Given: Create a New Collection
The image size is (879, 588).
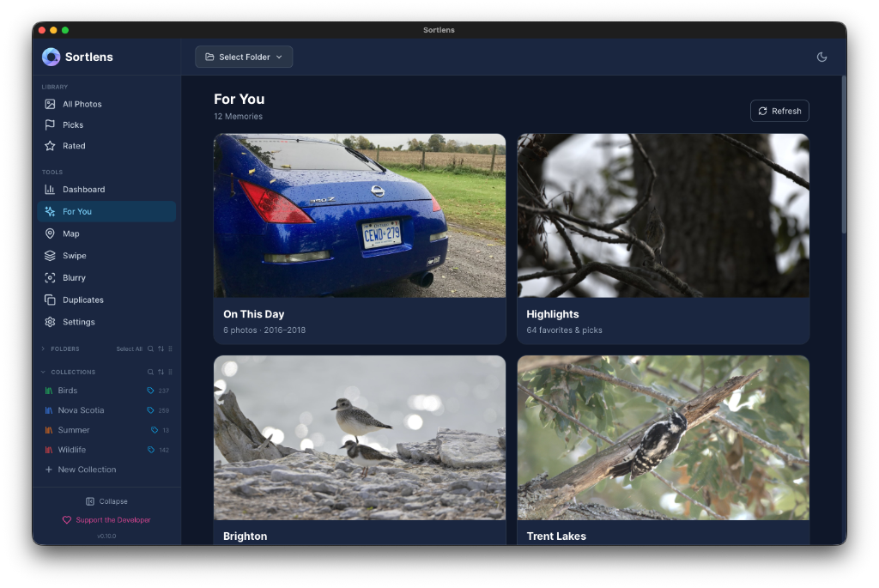Looking at the screenshot, I should coord(81,470).
